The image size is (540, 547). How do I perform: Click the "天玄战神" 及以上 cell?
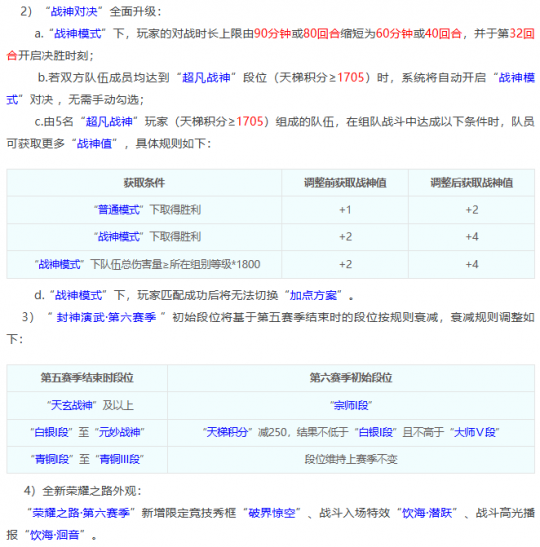click(87, 405)
